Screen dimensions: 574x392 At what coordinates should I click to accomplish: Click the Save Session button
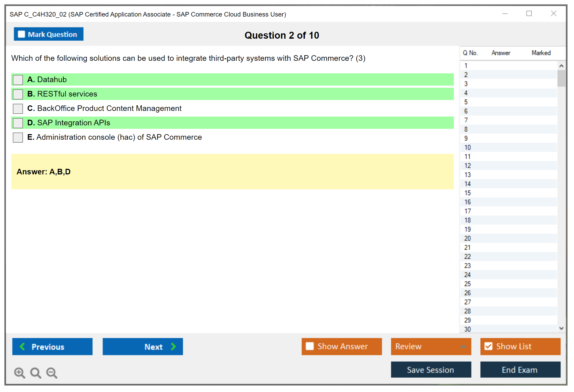(431, 370)
